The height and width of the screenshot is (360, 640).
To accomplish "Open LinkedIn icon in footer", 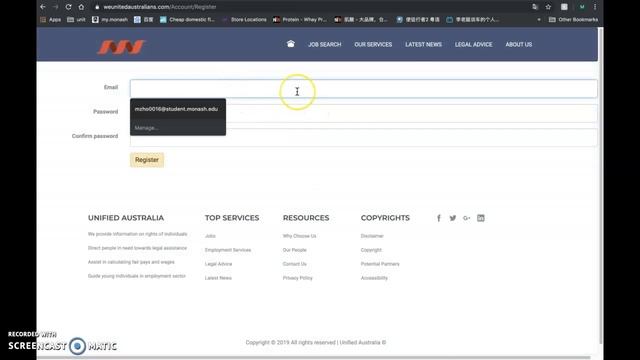I will [481, 218].
